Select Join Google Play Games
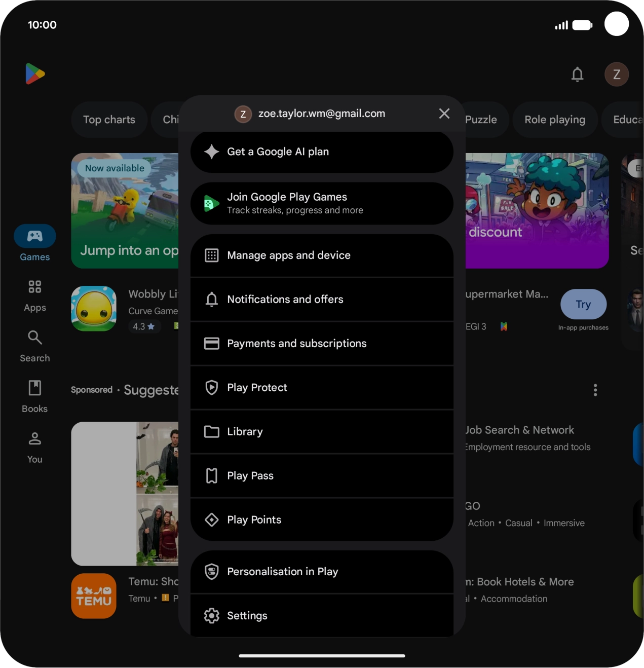Image resolution: width=644 pixels, height=668 pixels. tap(322, 204)
